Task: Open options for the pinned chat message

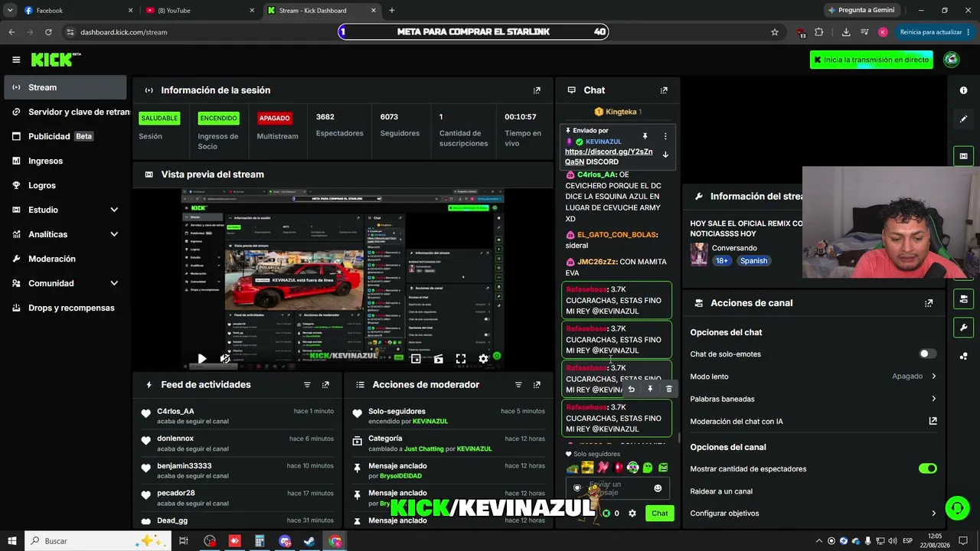Action: (665, 136)
